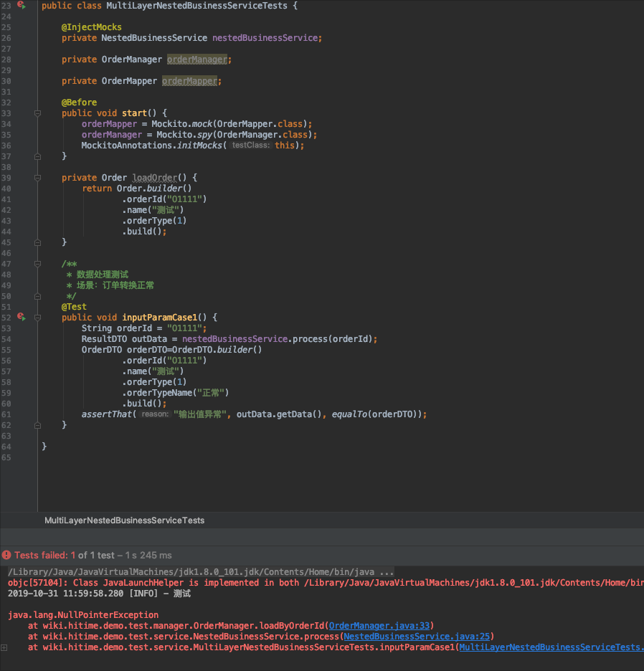Collapse the Javadoc comment at line 47

click(x=37, y=264)
